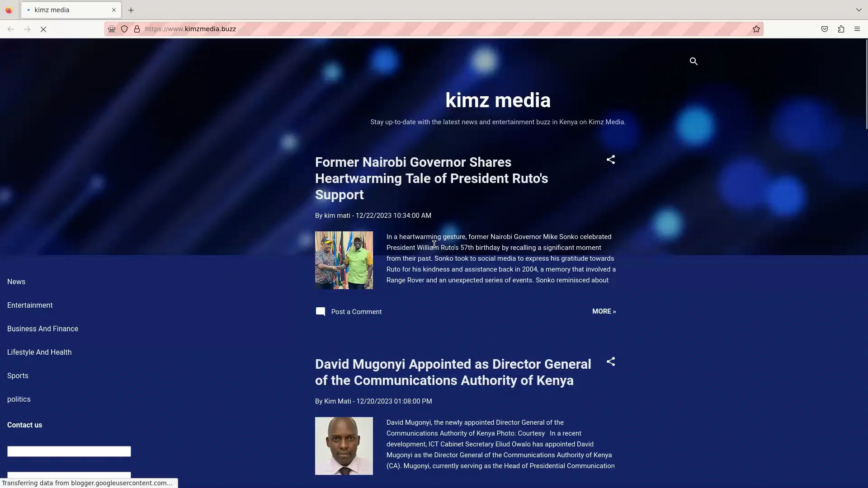Open the David Mugonyi Appointed headline
This screenshot has height=488, width=868.
pos(453,372)
